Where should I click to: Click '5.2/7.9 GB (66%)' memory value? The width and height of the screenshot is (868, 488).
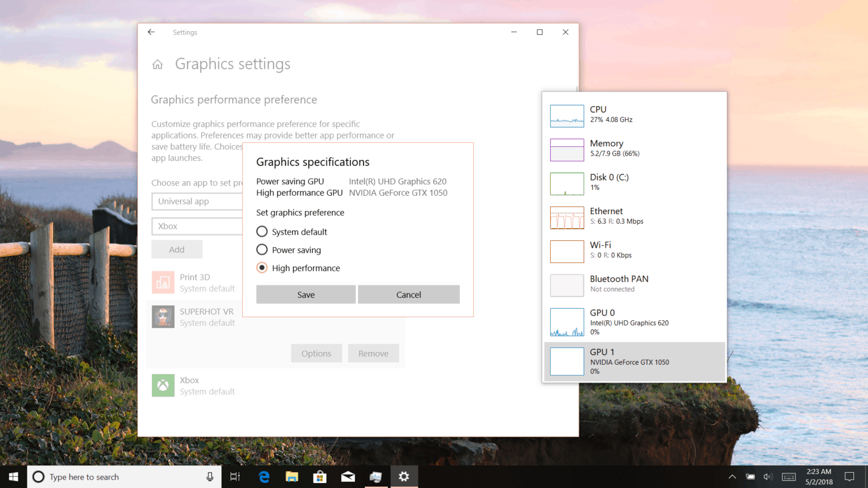pos(615,153)
